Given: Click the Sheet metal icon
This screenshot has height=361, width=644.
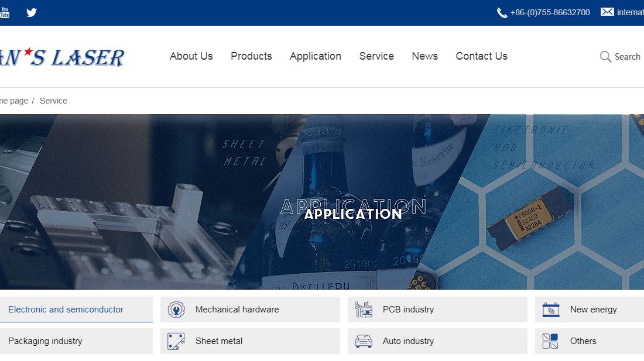Looking at the screenshot, I should click(176, 341).
